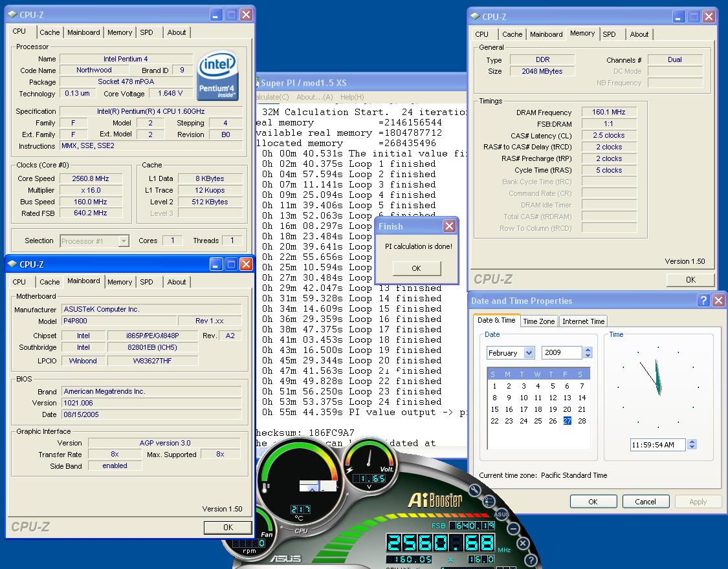Viewport: 728px width, 569px height.
Task: Click the lightning bolt icon on Volt gauge
Action: 349,470
